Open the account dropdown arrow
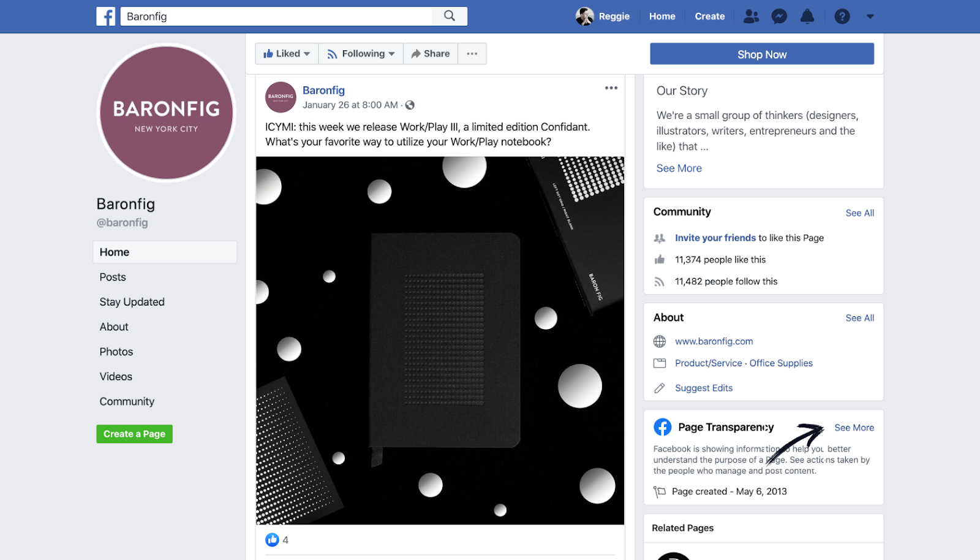This screenshot has height=560, width=980. (x=870, y=17)
